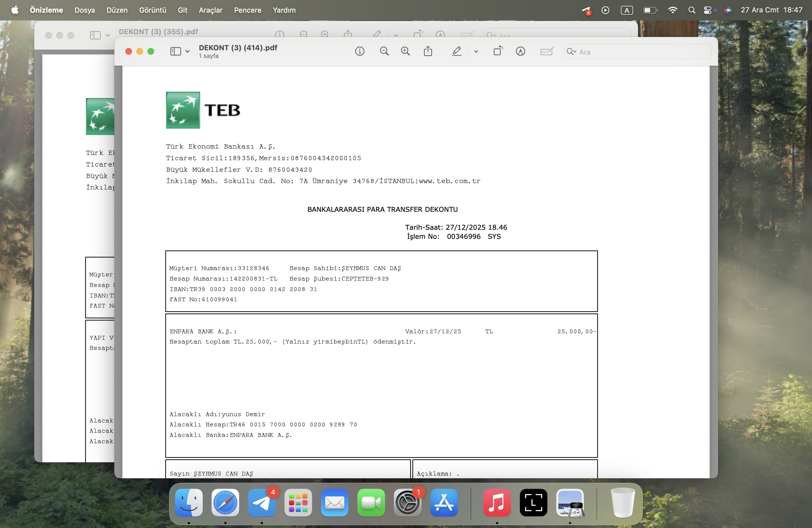The width and height of the screenshot is (812, 528).
Task: Click the date and time clock
Action: point(771,10)
